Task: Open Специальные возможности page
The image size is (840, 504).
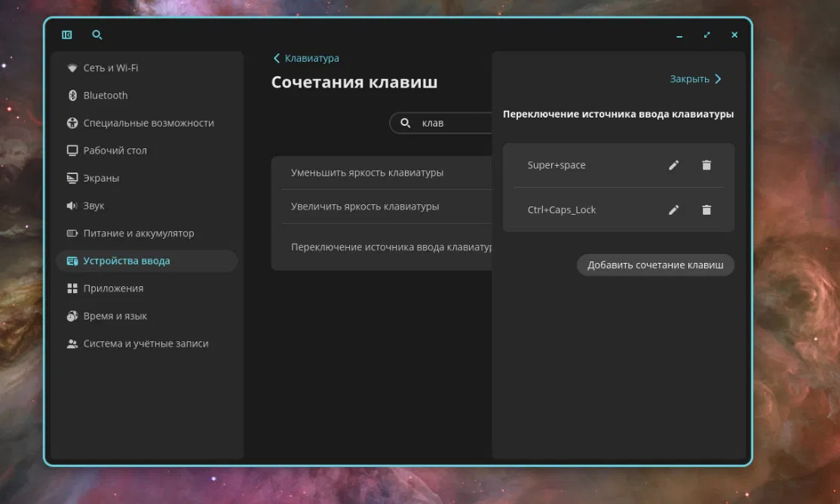Action: [x=147, y=123]
